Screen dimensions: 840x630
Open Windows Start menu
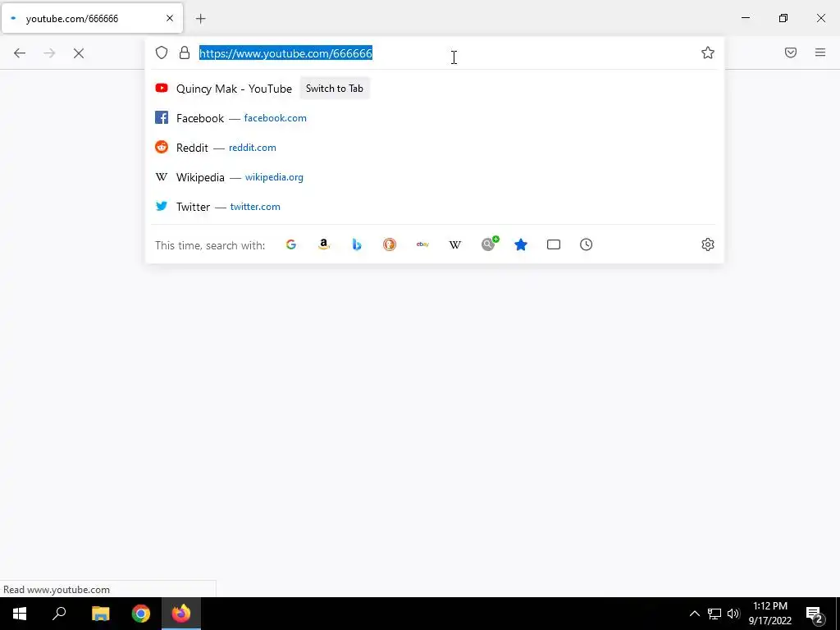(20, 614)
